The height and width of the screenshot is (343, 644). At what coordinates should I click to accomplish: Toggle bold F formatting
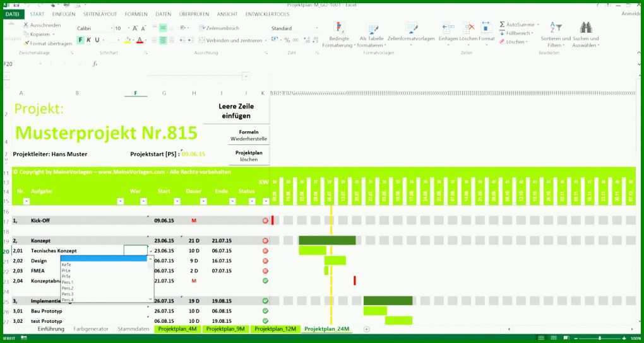tap(81, 40)
